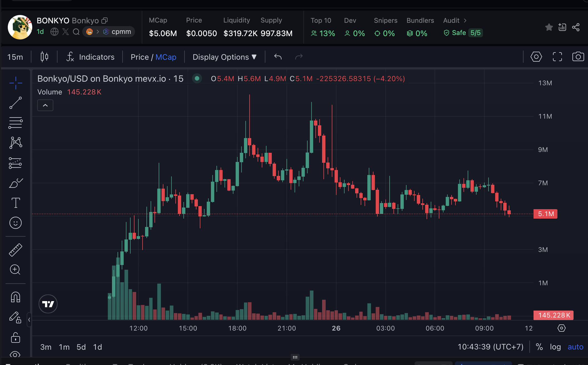The image size is (588, 365).
Task: Select the Text annotation tool
Action: tap(16, 203)
